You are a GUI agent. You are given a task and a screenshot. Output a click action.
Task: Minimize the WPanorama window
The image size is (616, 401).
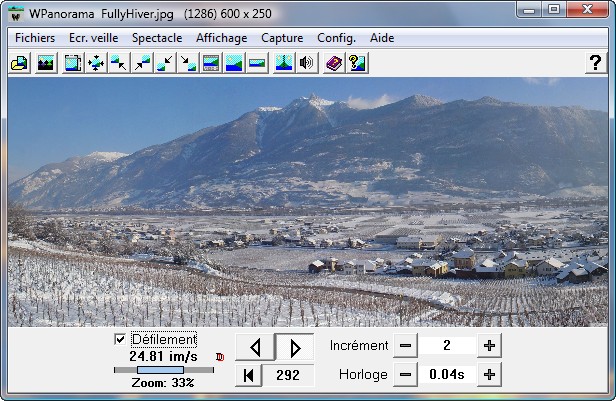529,10
